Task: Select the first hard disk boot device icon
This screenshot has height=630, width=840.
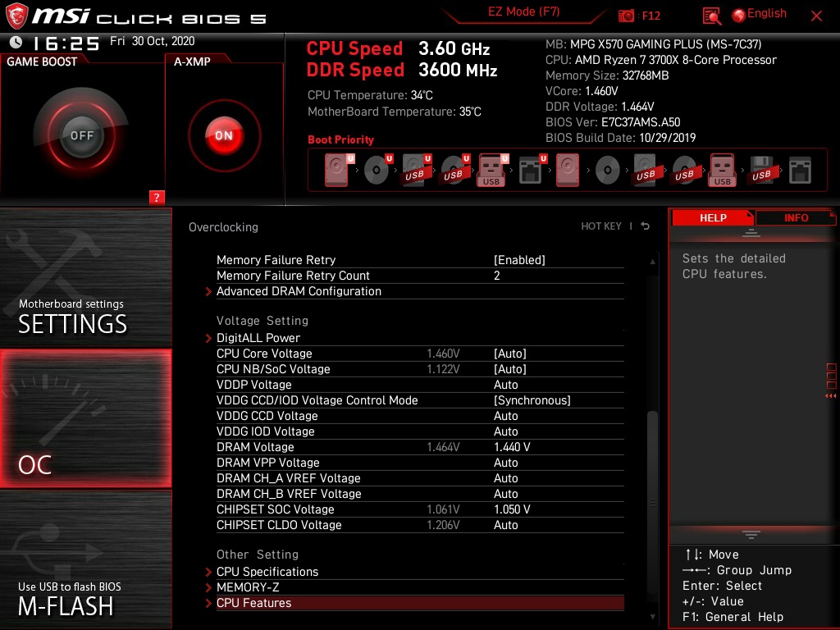Action: click(x=337, y=171)
